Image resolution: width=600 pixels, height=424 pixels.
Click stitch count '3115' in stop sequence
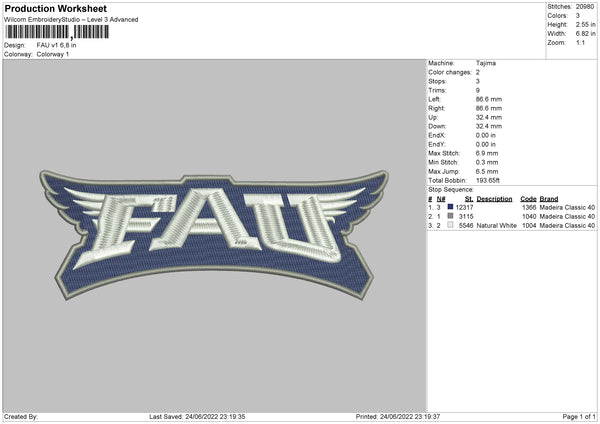pos(466,217)
